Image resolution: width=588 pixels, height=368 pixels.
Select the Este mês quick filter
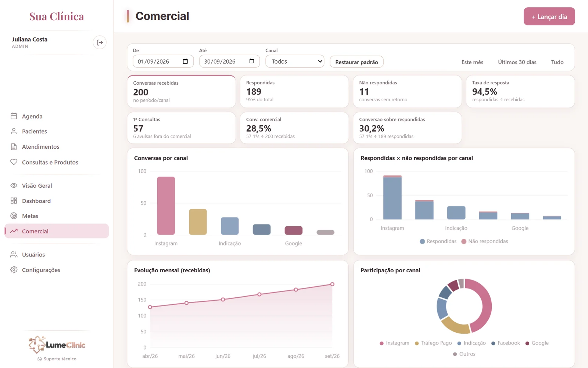[472, 62]
